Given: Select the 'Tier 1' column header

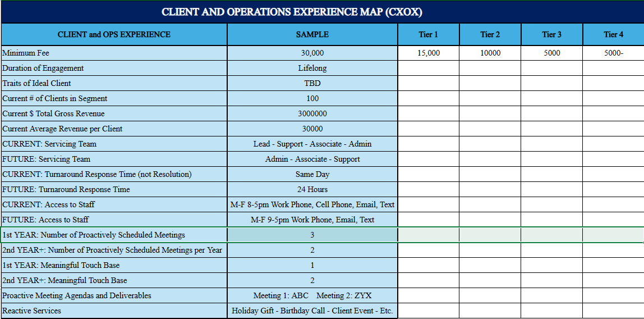Looking at the screenshot, I should (429, 34).
